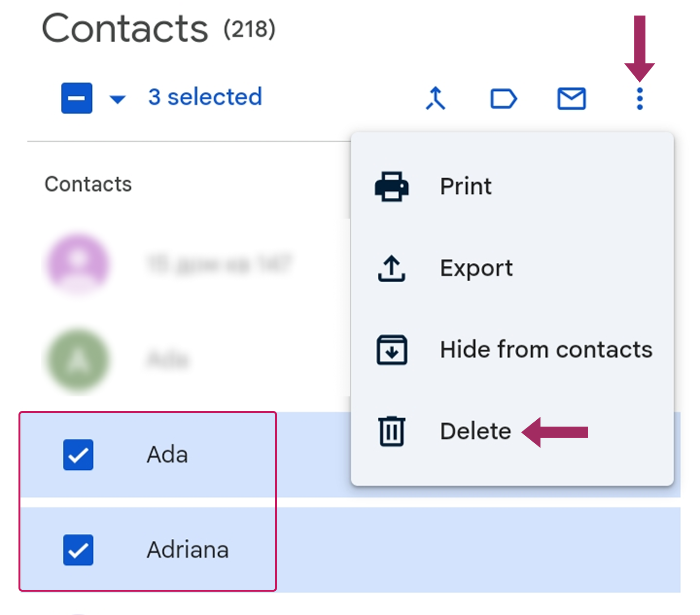The height and width of the screenshot is (615, 700).
Task: Click the purple blurred contact avatar
Action: [78, 264]
